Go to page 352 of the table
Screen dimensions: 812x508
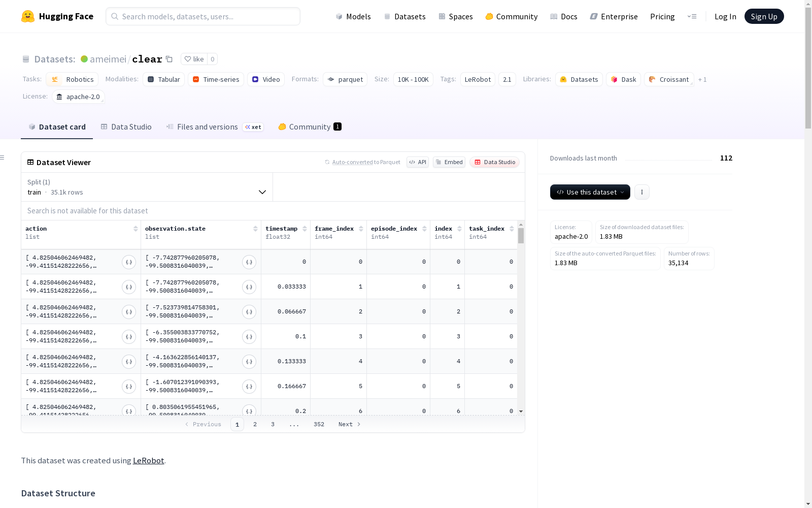[319, 424]
